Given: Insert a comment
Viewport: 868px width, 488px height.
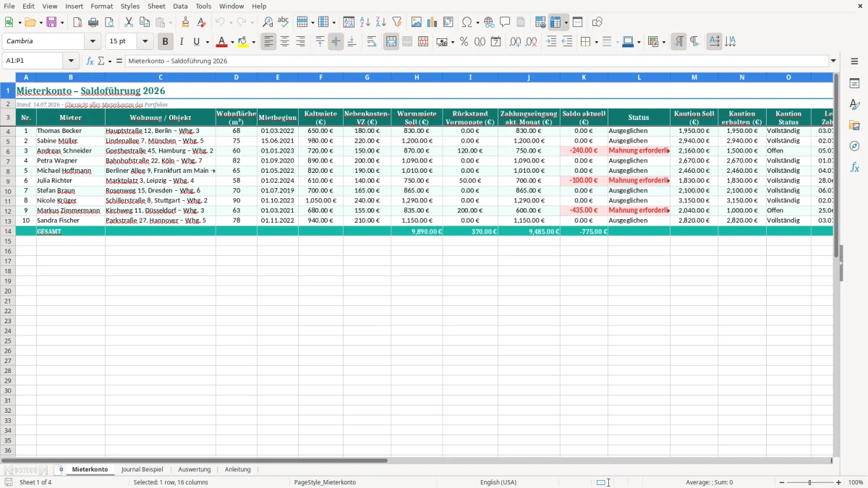Looking at the screenshot, I should [505, 22].
